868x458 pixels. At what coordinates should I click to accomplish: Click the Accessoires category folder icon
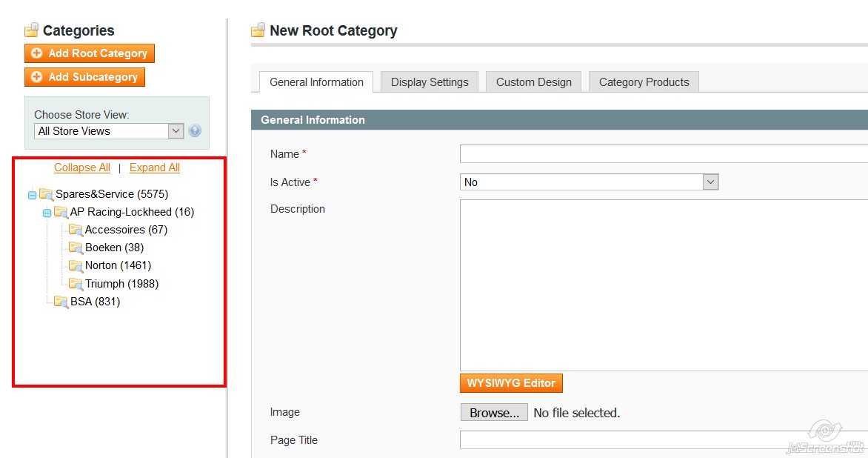[x=76, y=230]
